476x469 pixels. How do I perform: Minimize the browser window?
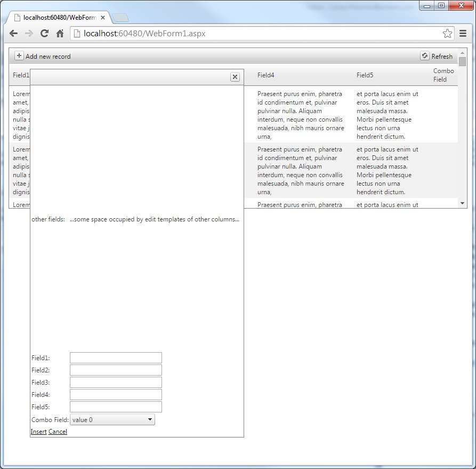point(427,6)
